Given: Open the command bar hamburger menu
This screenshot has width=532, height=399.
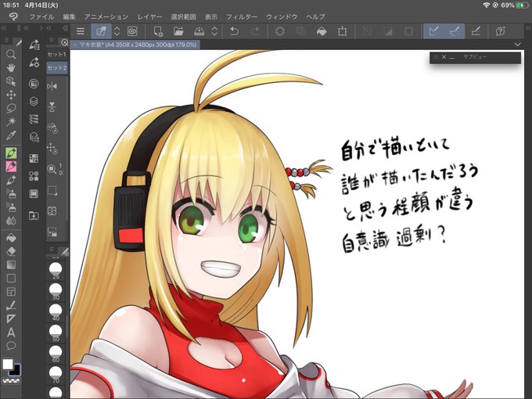Looking at the screenshot, I should [x=81, y=31].
